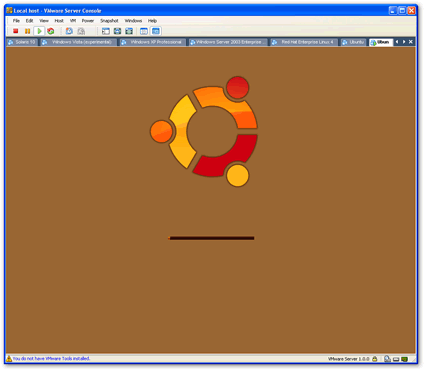The height and width of the screenshot is (370, 424).
Task: Show previous tabs with the left arrow
Action: click(x=397, y=42)
